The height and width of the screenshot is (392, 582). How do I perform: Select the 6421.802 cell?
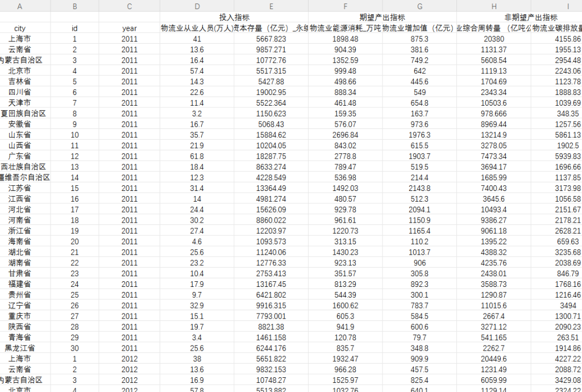pyautogui.click(x=271, y=295)
